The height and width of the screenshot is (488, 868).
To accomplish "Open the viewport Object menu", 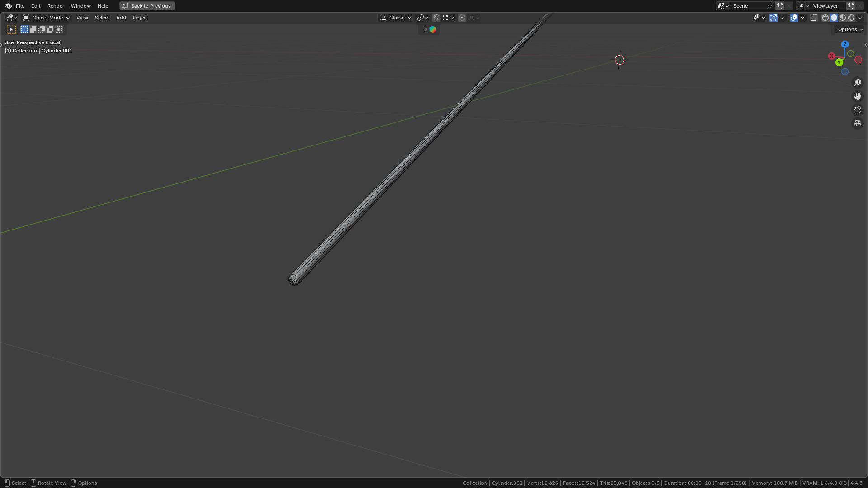I will [140, 18].
